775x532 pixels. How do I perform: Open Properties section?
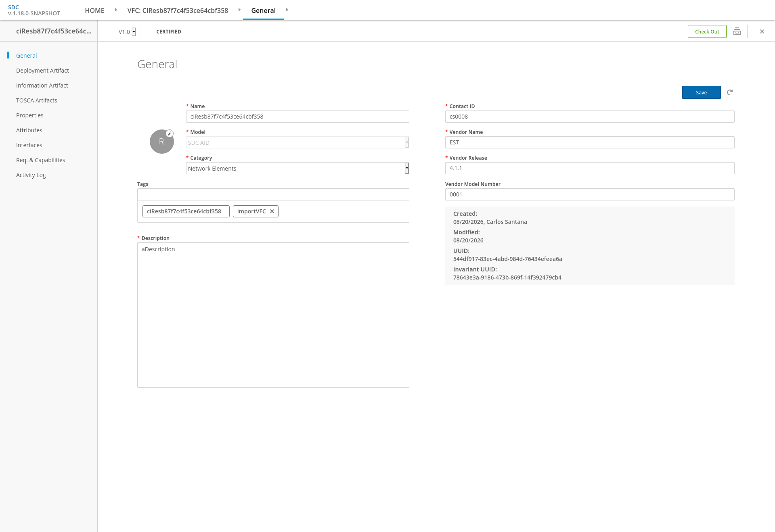click(30, 115)
